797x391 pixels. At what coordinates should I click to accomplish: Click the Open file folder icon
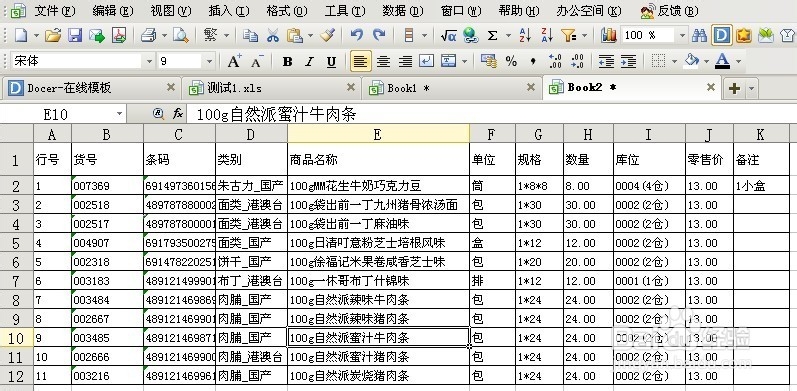point(52,35)
